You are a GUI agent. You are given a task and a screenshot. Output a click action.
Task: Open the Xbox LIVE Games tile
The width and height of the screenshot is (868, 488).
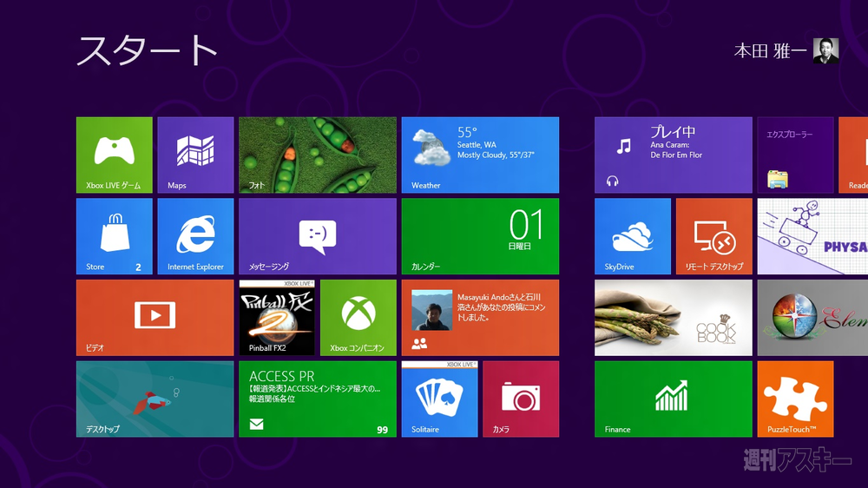(114, 155)
